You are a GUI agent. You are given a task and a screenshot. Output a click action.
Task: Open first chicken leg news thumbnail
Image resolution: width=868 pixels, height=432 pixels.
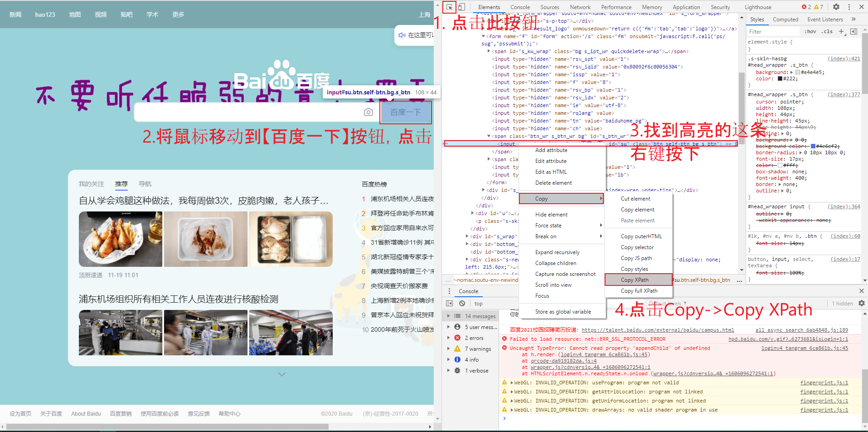(x=121, y=239)
